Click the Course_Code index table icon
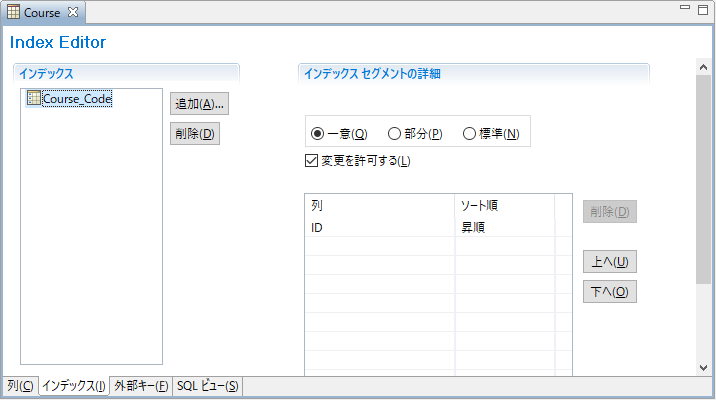Viewport: 716px width, 400px height. [x=34, y=98]
